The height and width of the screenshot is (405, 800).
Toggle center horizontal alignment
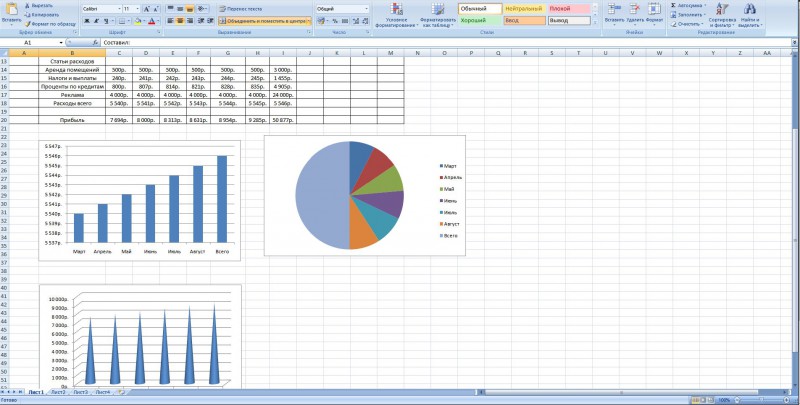tap(180, 21)
